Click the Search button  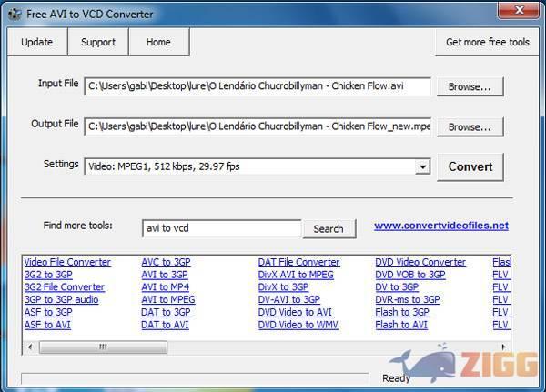[329, 228]
